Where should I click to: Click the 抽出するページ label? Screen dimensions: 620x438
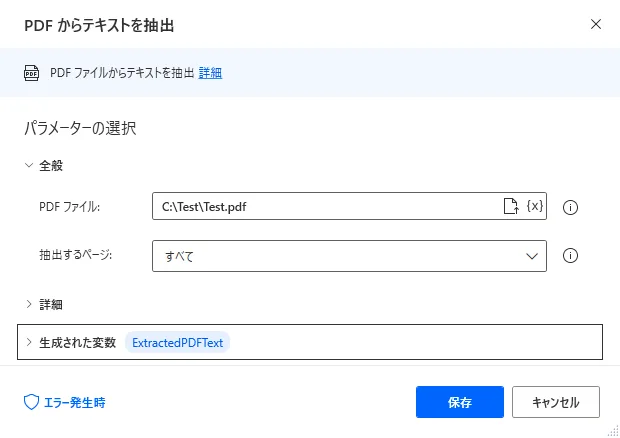coord(76,255)
